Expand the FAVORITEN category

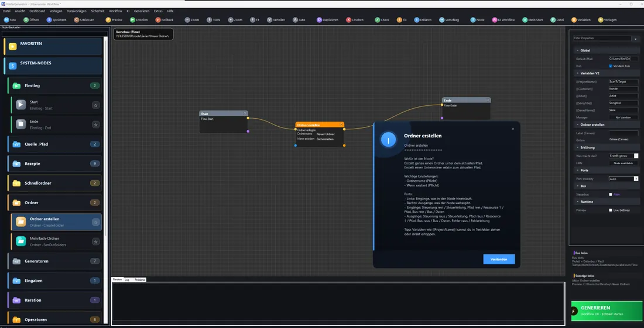(x=53, y=46)
